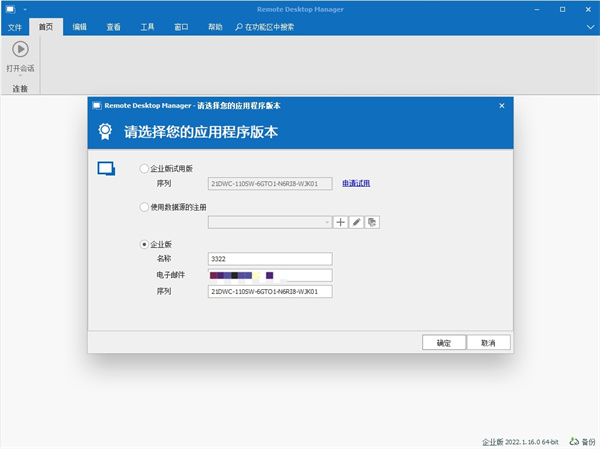Click the 确定 button

444,343
